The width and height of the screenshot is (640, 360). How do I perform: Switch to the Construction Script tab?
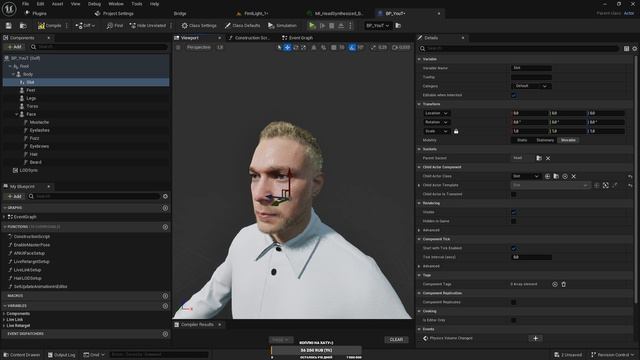(x=249, y=38)
